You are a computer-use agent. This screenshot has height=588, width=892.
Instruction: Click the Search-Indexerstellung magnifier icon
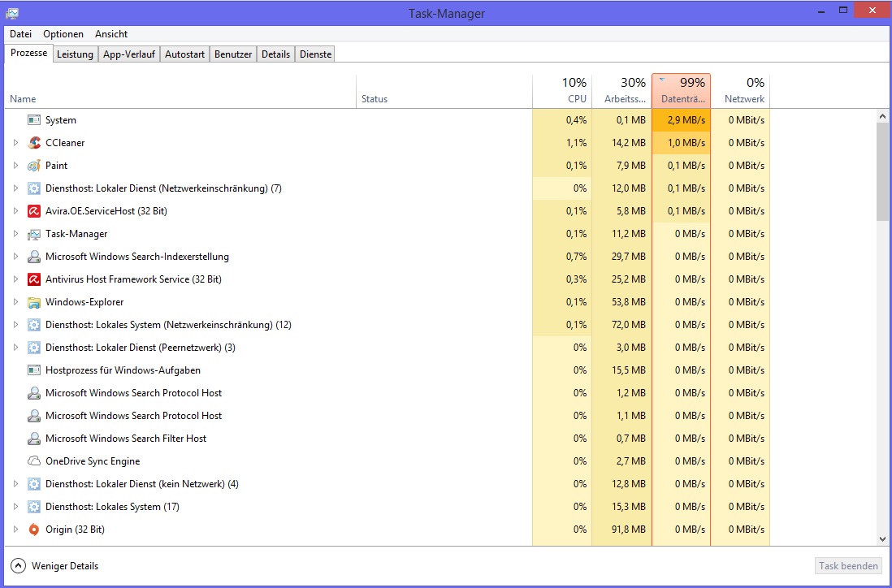[34, 257]
